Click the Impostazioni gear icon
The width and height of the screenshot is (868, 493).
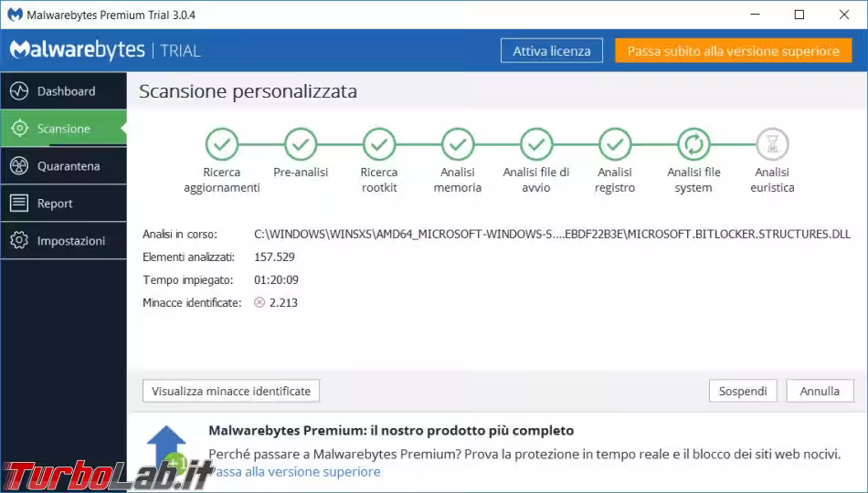point(19,241)
